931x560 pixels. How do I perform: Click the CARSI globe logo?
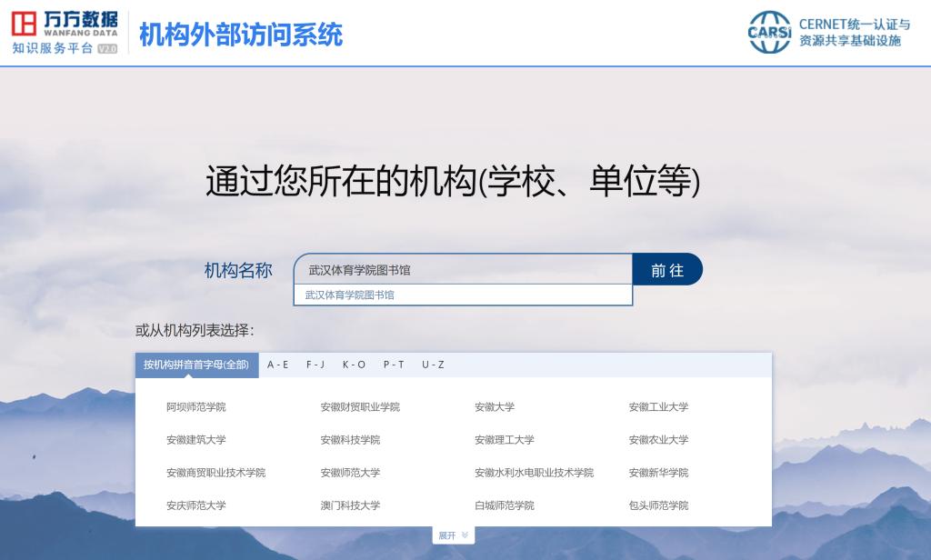click(x=769, y=33)
